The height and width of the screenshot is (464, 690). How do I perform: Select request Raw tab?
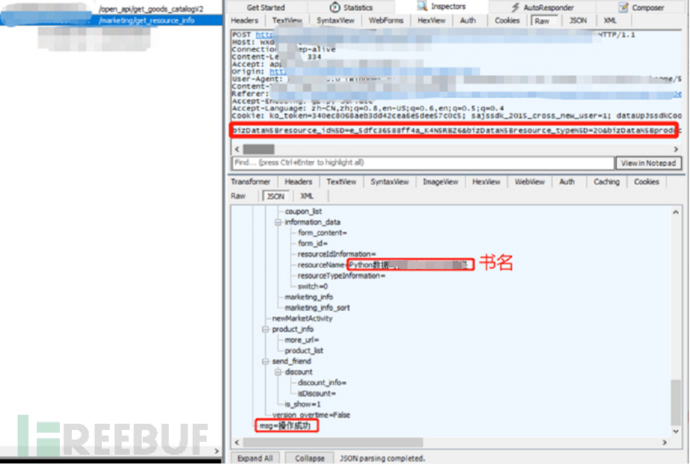(x=542, y=21)
